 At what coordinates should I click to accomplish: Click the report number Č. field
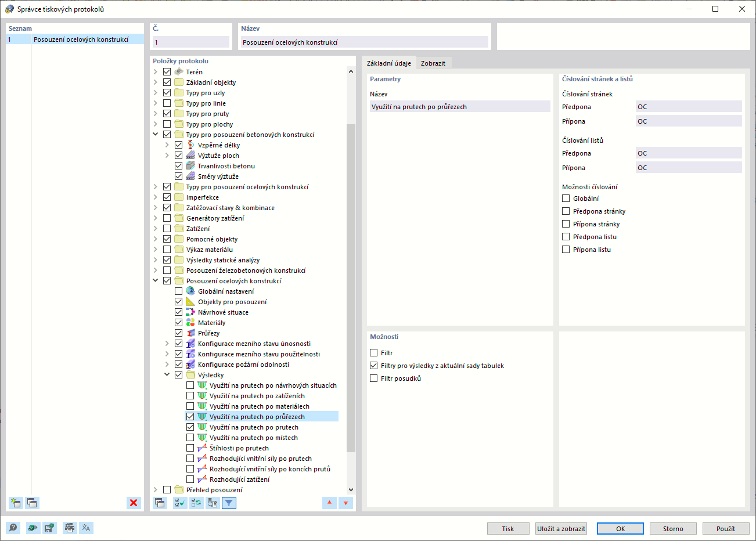pyautogui.click(x=191, y=42)
